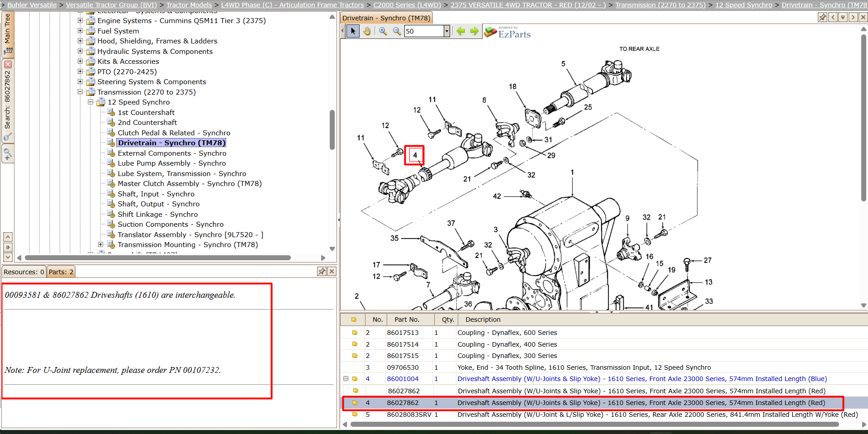Open the 12 Speed Synchro breadcrumb link

click(744, 5)
